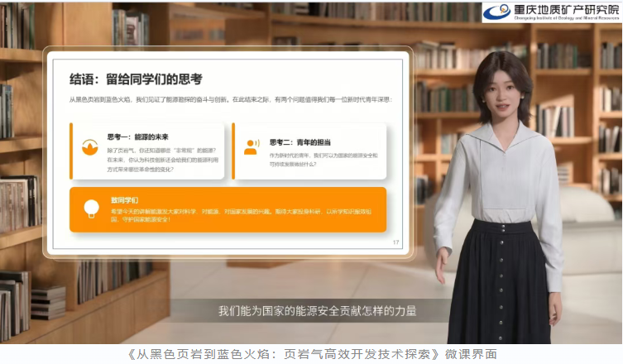Click the white lightbulb icon in orange banner
This screenshot has height=364, width=623.
[91, 208]
